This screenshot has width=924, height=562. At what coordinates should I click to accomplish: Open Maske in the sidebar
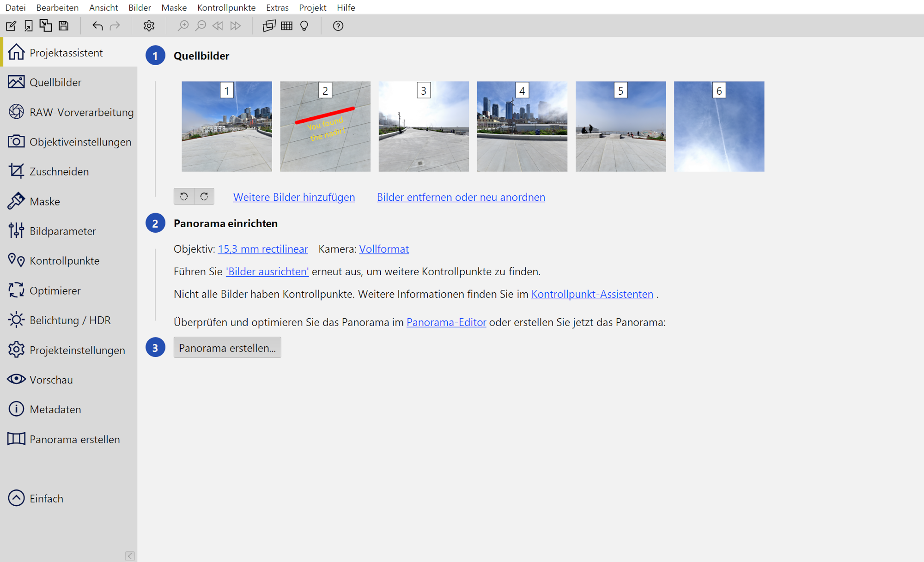[x=69, y=201]
